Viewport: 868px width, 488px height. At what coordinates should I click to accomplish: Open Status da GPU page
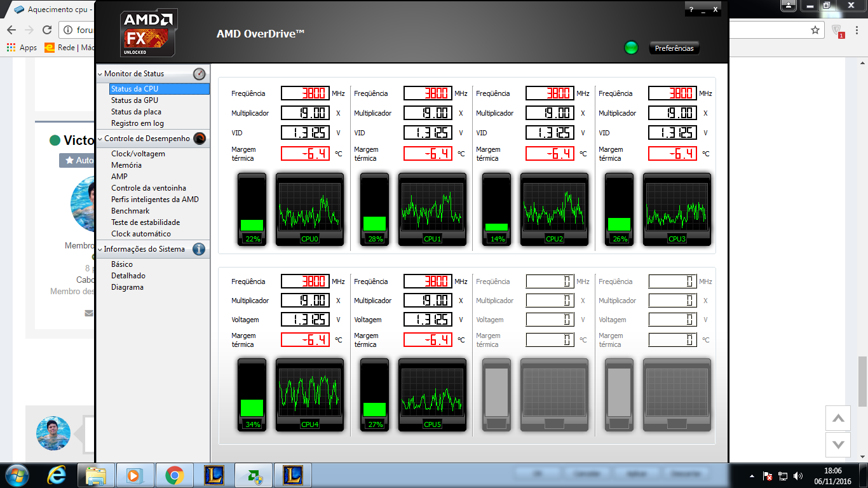[x=135, y=100]
